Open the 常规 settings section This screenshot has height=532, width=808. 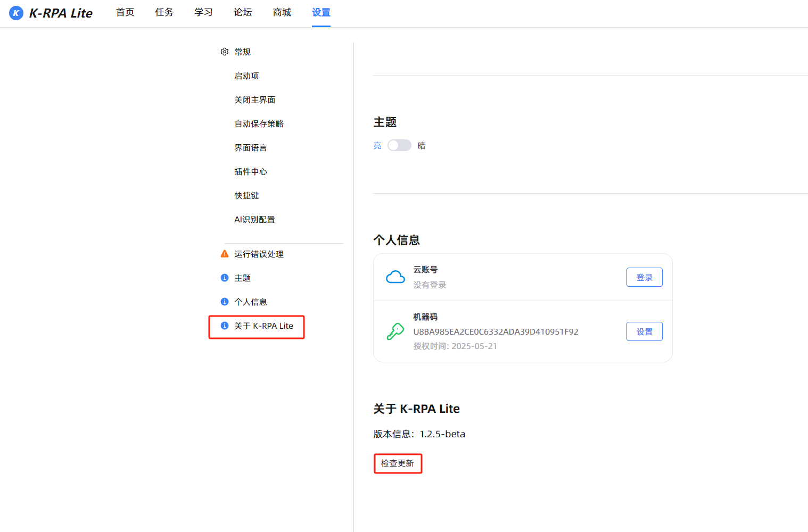[242, 52]
